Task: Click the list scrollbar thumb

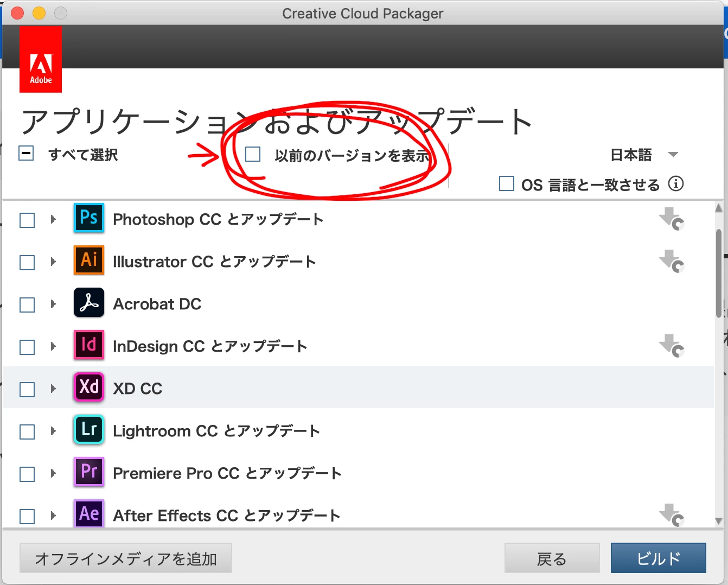Action: click(719, 274)
